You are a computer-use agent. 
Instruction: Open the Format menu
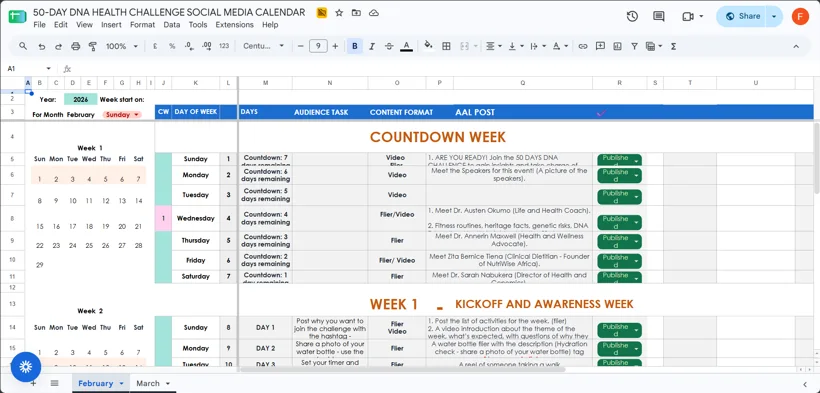pos(142,25)
